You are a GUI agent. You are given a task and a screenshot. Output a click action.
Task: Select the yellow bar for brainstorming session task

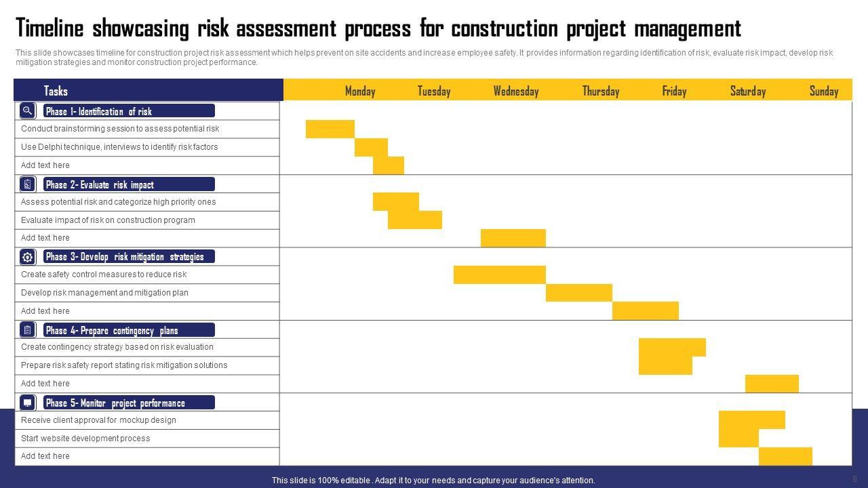(x=330, y=129)
